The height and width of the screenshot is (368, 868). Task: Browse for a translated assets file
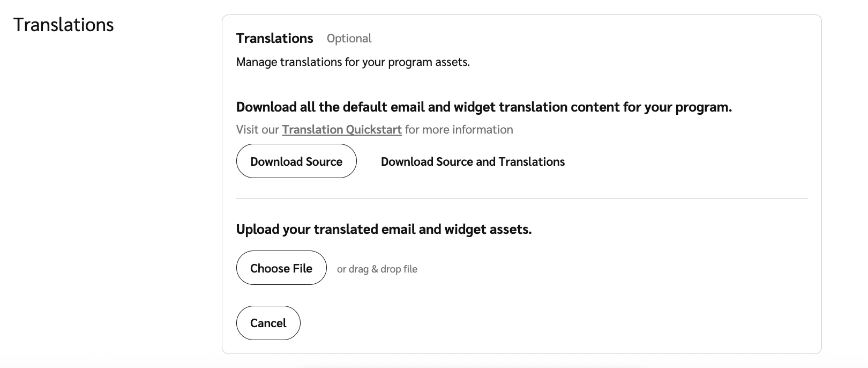pos(281,268)
